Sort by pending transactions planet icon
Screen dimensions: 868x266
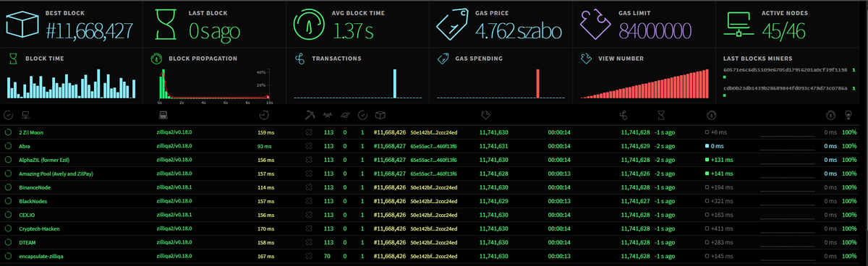(346, 114)
